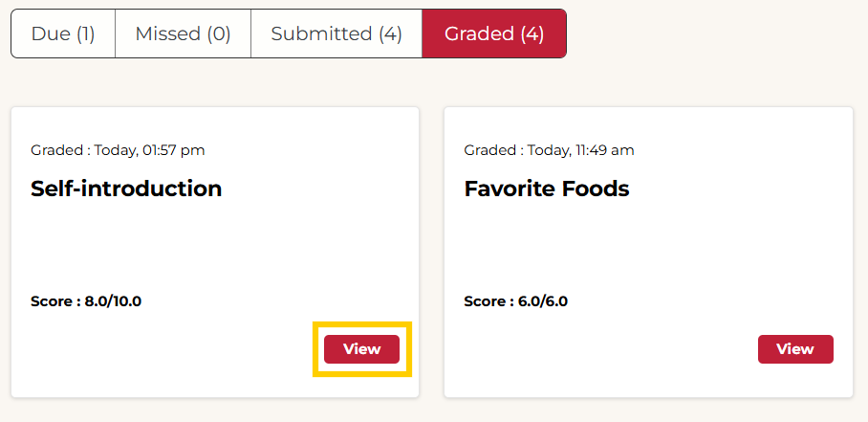Click the Self-introduction assignment title

pos(126,189)
